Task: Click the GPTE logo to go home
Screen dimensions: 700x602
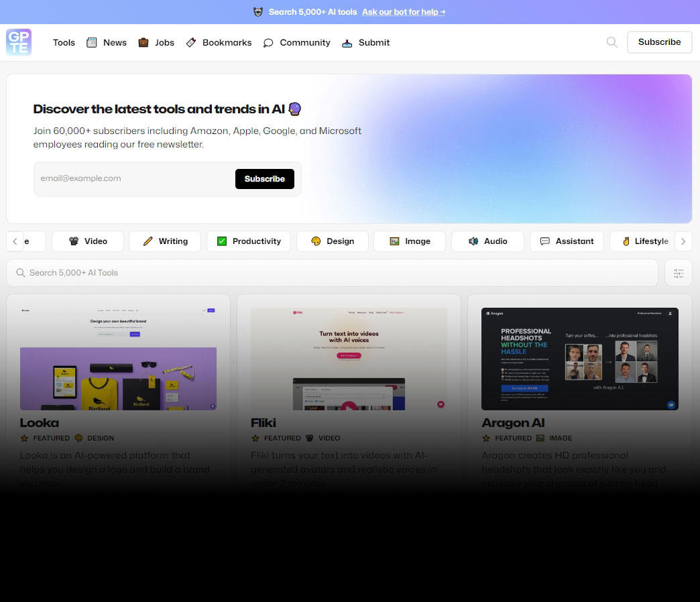Action: [18, 42]
